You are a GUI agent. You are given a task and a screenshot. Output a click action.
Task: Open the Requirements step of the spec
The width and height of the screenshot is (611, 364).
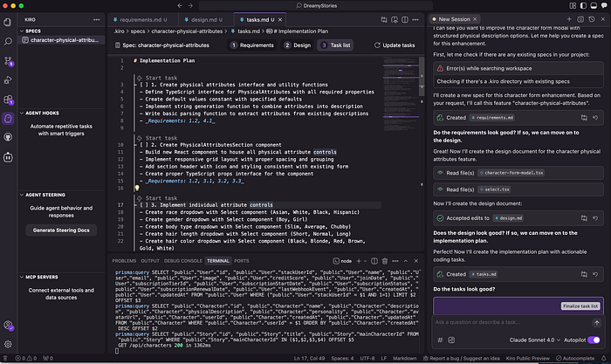pyautogui.click(x=251, y=45)
